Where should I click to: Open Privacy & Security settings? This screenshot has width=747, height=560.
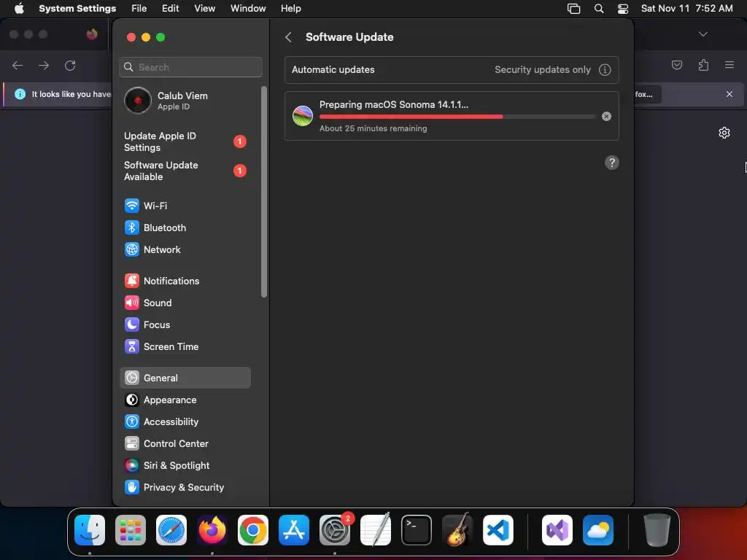[x=185, y=488]
